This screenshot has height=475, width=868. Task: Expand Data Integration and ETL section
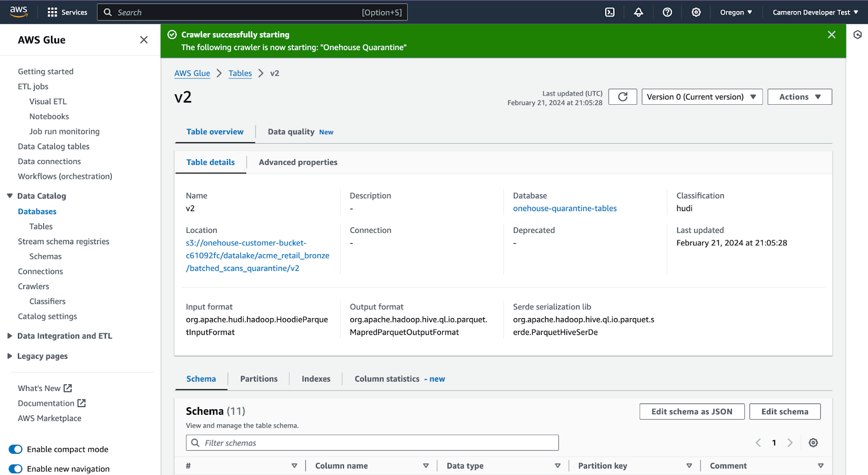tap(10, 336)
